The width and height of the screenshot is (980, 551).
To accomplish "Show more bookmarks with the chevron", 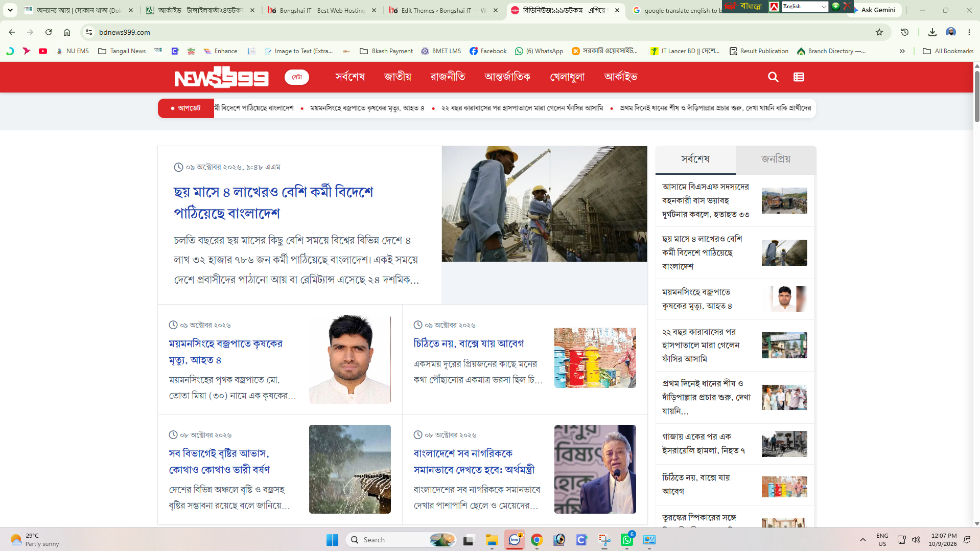I will [902, 51].
